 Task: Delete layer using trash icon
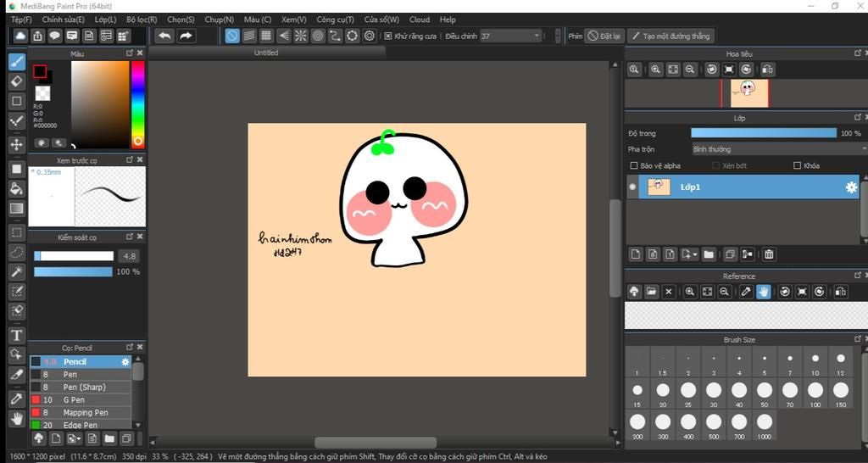point(769,254)
